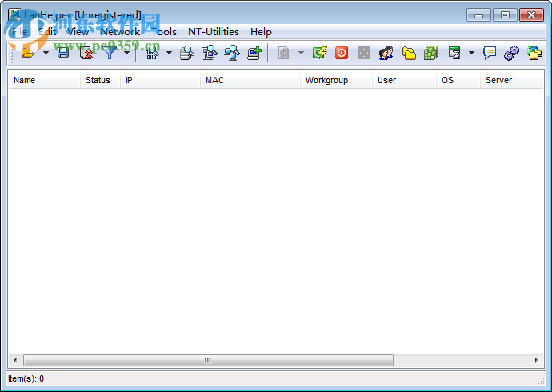The height and width of the screenshot is (392, 552).
Task: Click the Open folder toolbar icon
Action: (x=28, y=53)
